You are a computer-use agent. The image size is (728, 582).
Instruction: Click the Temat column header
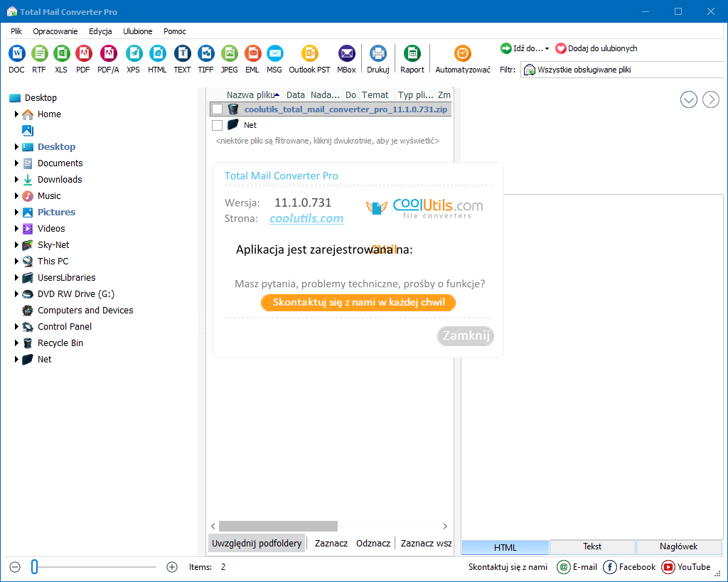point(375,95)
